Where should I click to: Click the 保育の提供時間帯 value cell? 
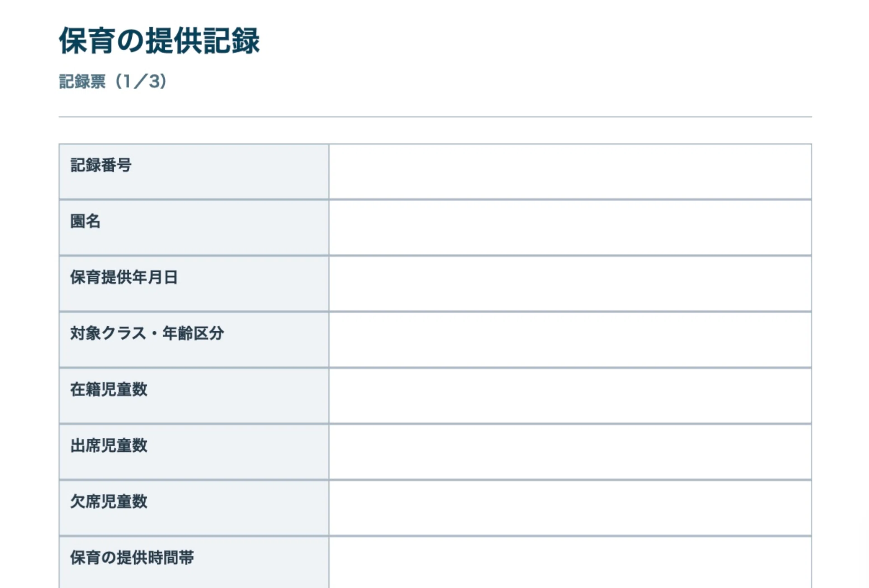pos(570,562)
